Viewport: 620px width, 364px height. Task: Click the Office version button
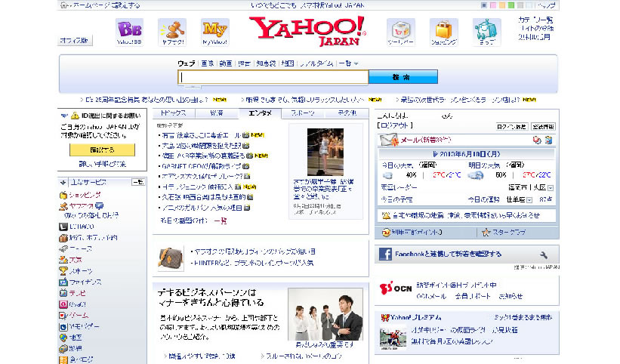[x=75, y=40]
